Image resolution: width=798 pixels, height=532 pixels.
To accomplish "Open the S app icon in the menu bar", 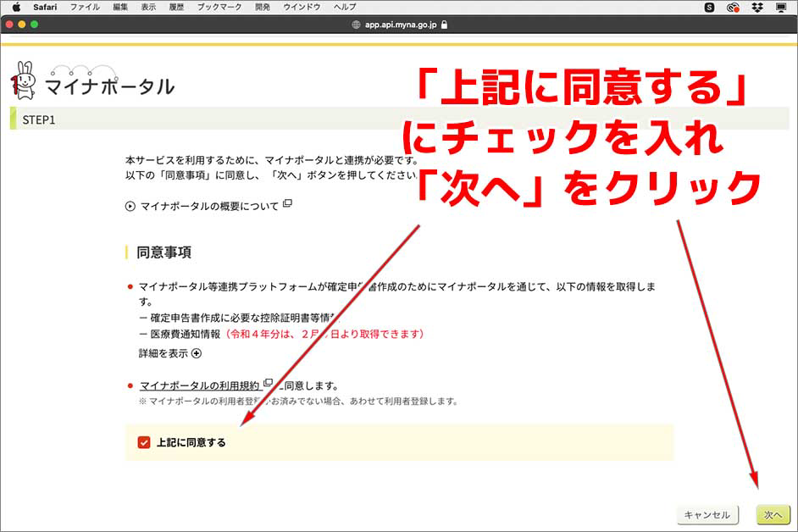I will [x=708, y=8].
